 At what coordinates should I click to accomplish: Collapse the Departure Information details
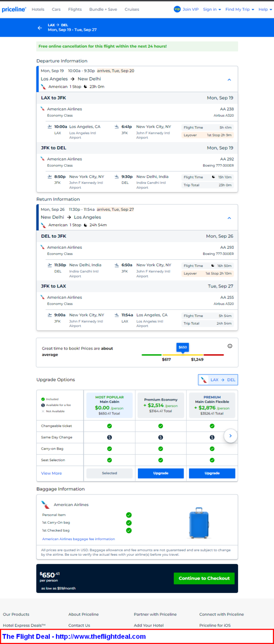tap(229, 80)
